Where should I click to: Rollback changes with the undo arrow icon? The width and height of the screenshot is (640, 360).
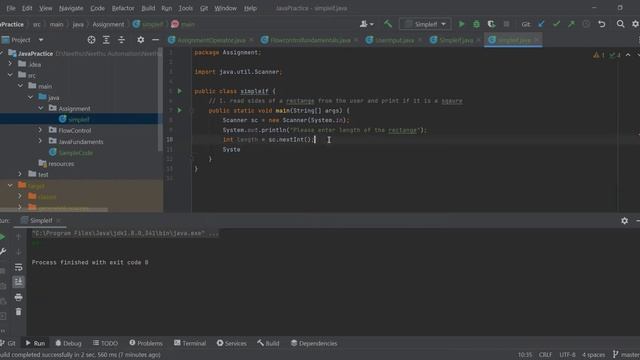(x=602, y=24)
